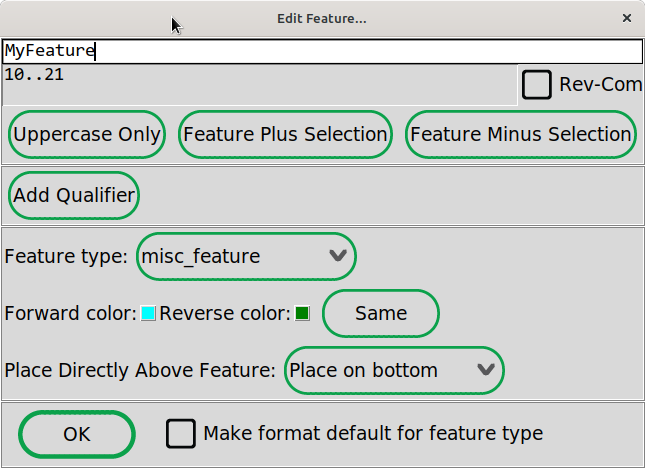The width and height of the screenshot is (645, 468).
Task: Click Feature Minus Selection
Action: pyautogui.click(x=520, y=134)
